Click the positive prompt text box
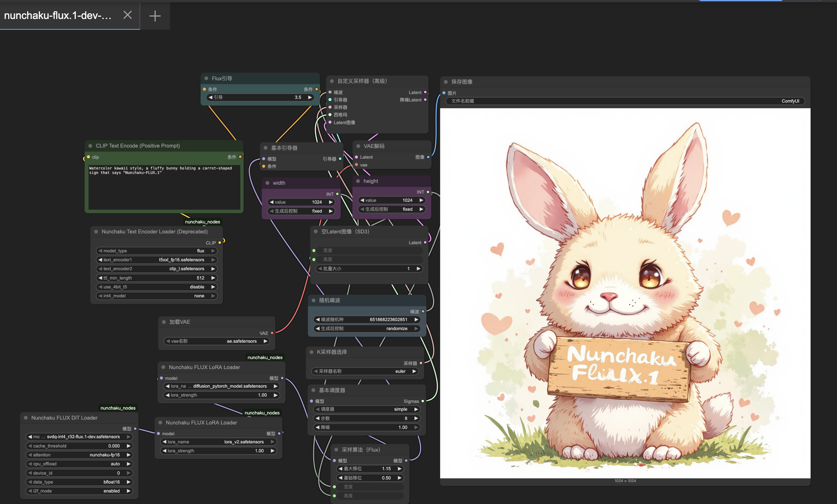 click(x=164, y=187)
